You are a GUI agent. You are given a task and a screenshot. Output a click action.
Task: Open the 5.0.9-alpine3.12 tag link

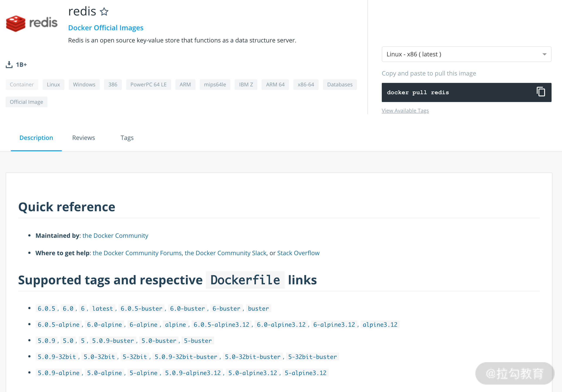click(193, 373)
